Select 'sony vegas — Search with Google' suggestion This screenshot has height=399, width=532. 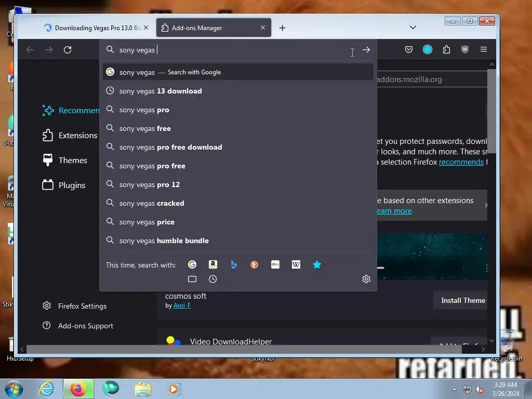(238, 72)
